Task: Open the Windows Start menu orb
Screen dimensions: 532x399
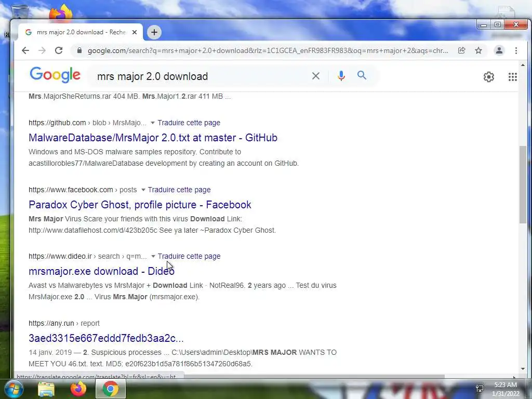Action: pyautogui.click(x=14, y=389)
